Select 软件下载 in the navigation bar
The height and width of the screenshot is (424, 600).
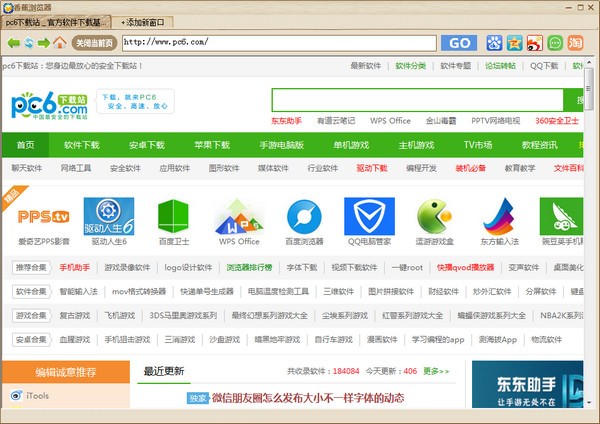82,145
